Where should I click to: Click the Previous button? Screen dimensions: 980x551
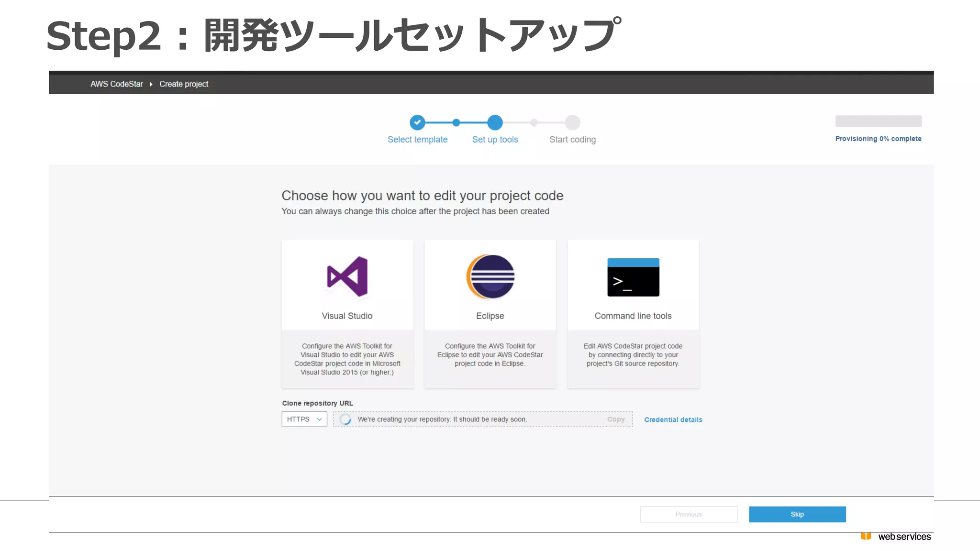click(689, 514)
